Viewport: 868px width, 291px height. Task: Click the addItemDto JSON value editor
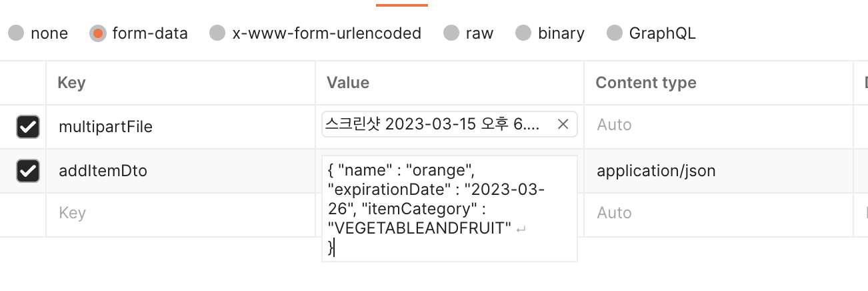pos(449,209)
